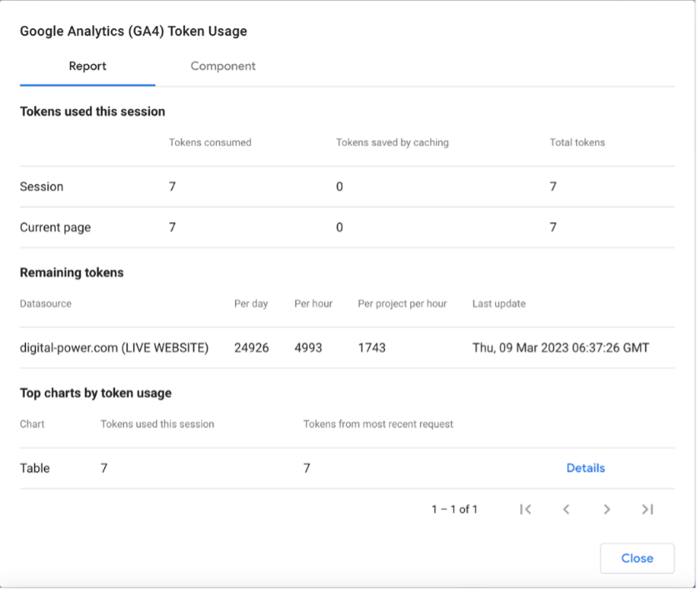The height and width of the screenshot is (592, 700).
Task: Select the digital-power.com (LIVE WEBSITE) datasource
Action: point(114,347)
